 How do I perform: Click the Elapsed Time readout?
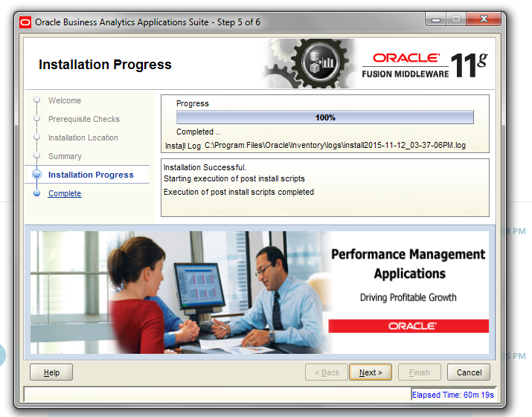click(452, 395)
